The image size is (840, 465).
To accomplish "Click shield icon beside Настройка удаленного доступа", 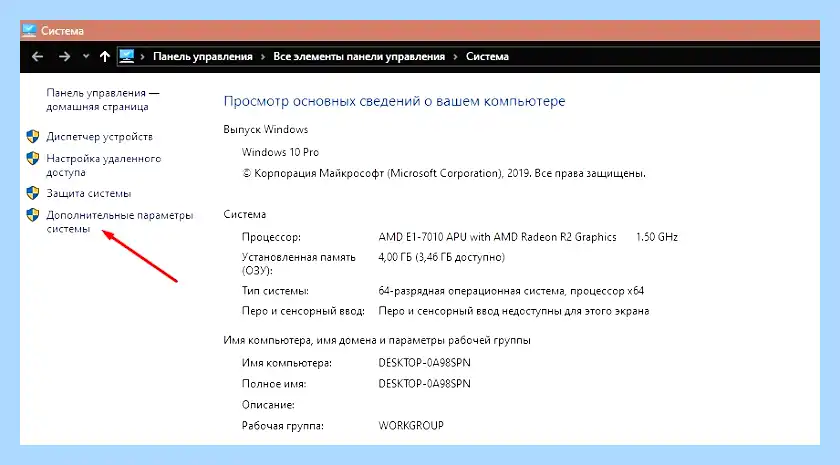I will (x=33, y=159).
